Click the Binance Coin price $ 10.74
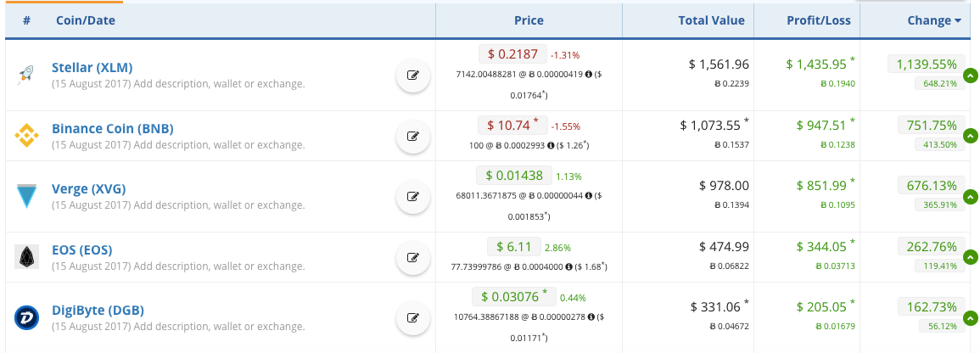The width and height of the screenshot is (980, 353). tap(513, 125)
